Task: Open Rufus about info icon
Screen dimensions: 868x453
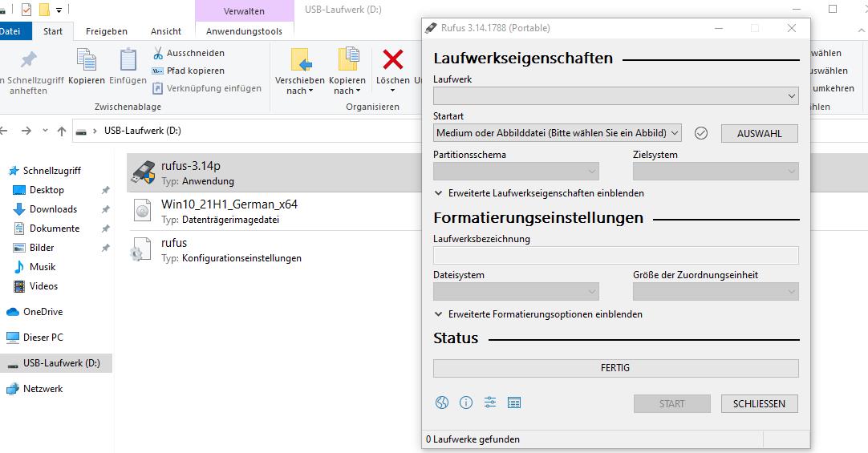Action: click(x=466, y=402)
